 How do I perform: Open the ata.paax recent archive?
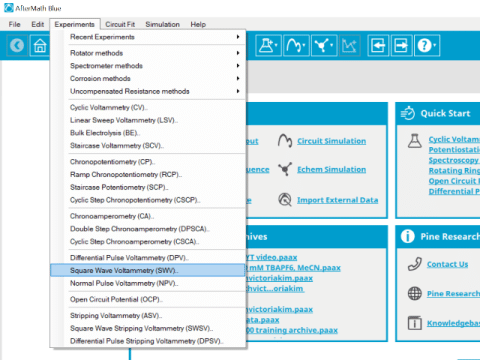(263, 320)
